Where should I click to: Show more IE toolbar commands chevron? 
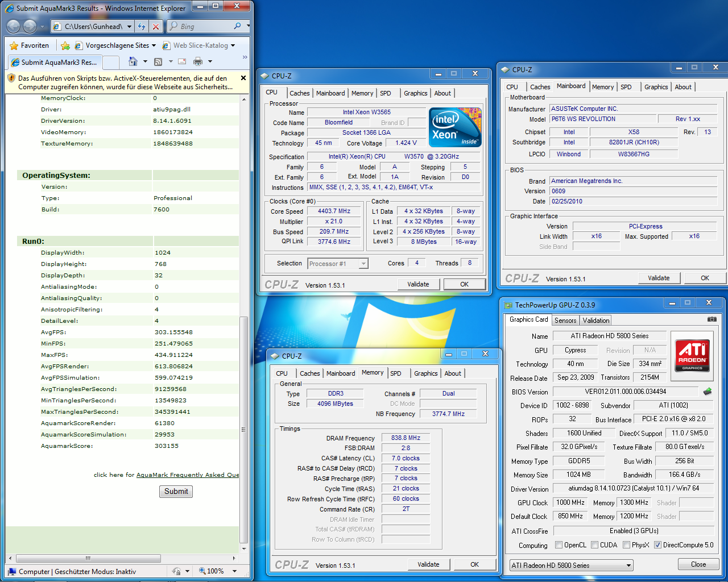click(245, 57)
